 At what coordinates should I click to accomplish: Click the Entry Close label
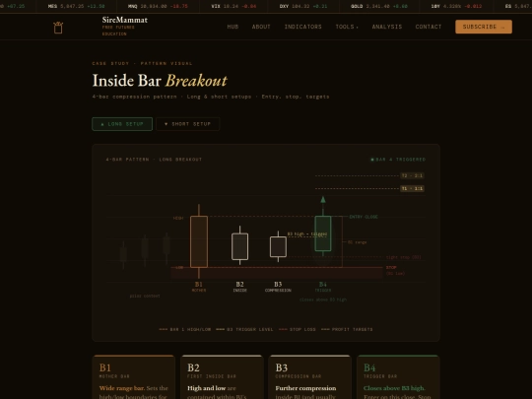click(x=364, y=217)
